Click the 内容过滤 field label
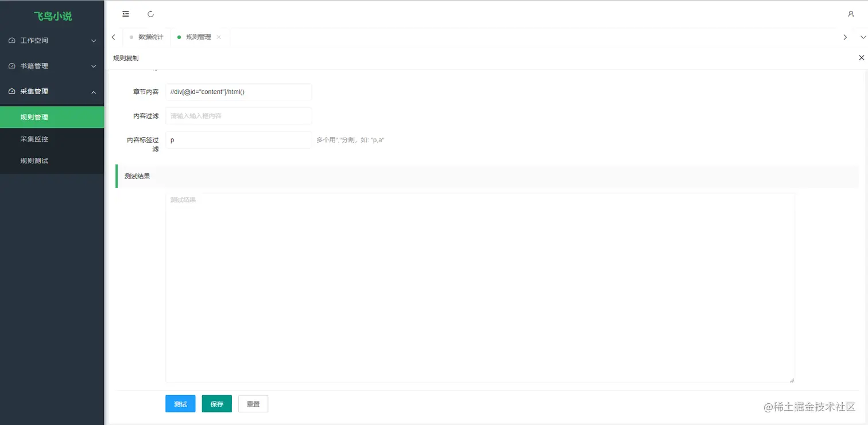 [x=146, y=116]
